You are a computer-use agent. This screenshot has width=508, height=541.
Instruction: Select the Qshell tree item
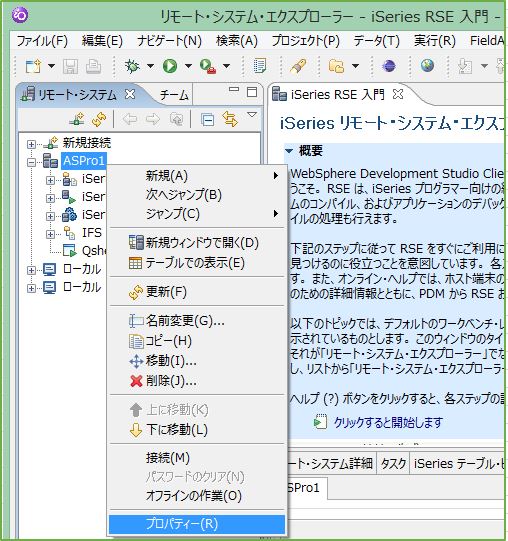tap(94, 250)
